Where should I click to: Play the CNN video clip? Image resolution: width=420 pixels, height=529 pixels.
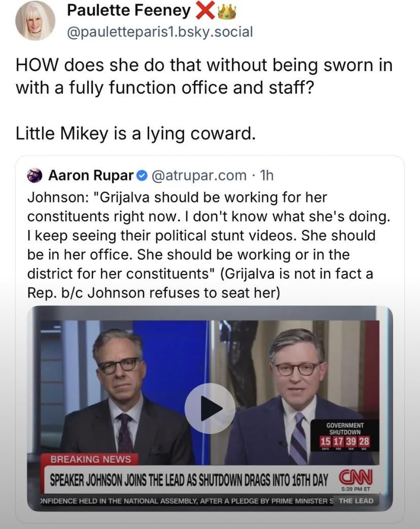pyautogui.click(x=209, y=409)
